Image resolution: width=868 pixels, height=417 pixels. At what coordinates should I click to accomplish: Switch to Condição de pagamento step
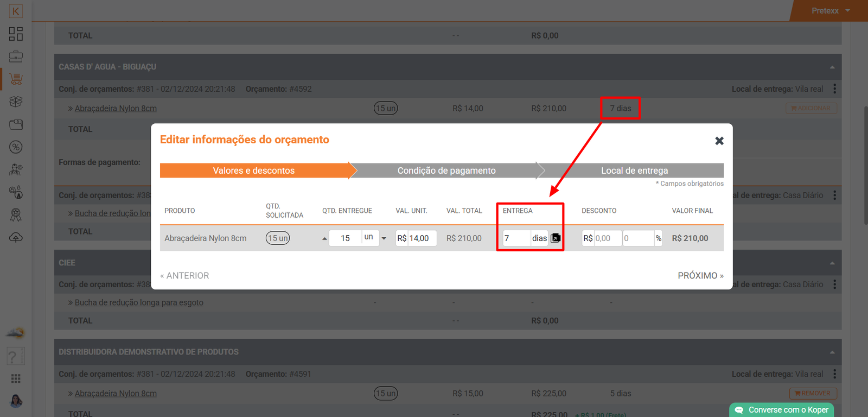[x=446, y=170]
